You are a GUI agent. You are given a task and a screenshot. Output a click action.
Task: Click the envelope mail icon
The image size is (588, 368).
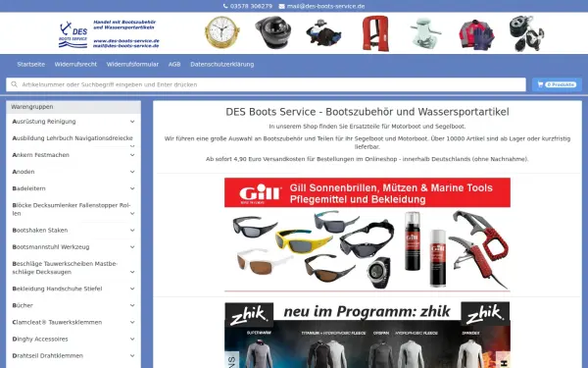click(281, 6)
